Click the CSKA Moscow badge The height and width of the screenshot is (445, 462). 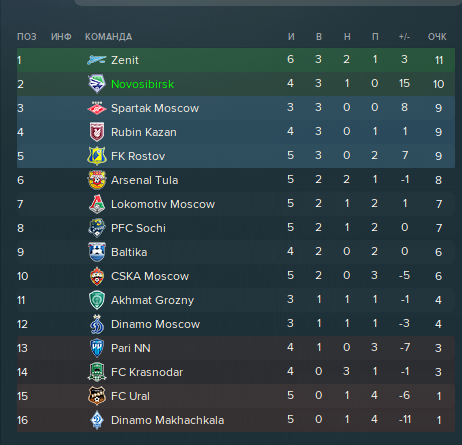click(97, 276)
